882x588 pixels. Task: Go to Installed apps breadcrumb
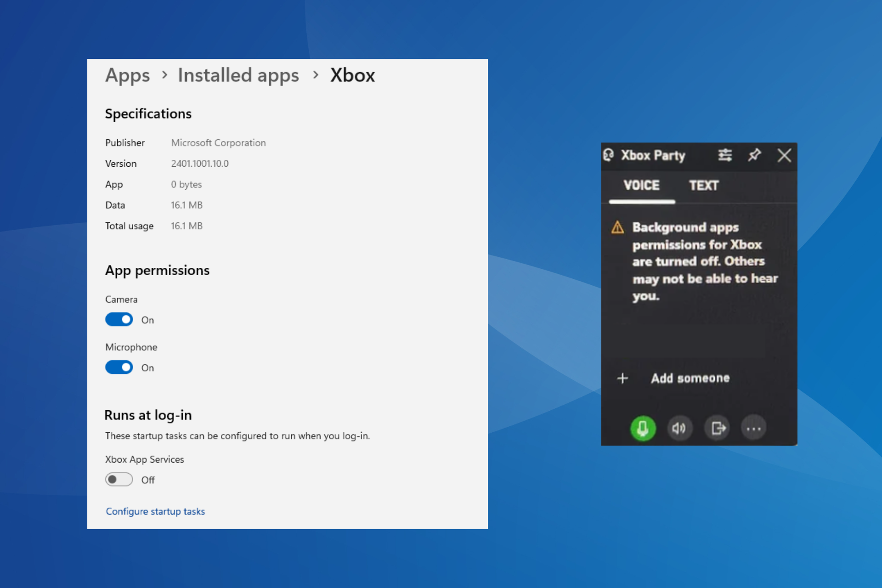point(238,75)
